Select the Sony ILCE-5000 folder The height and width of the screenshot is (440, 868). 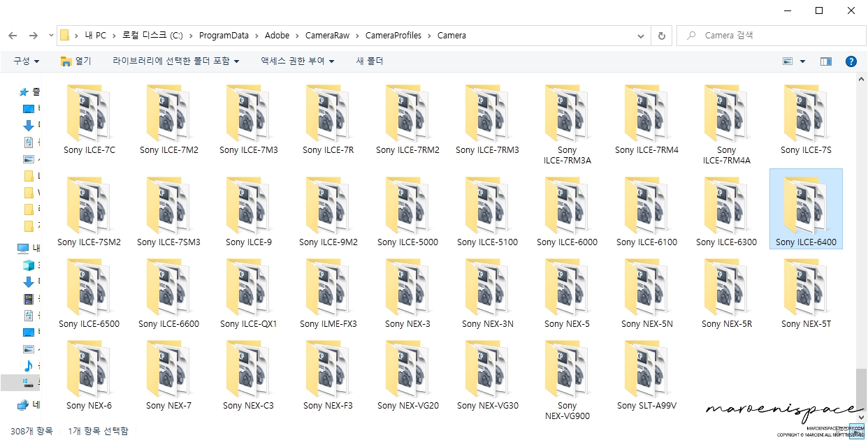tap(407, 211)
